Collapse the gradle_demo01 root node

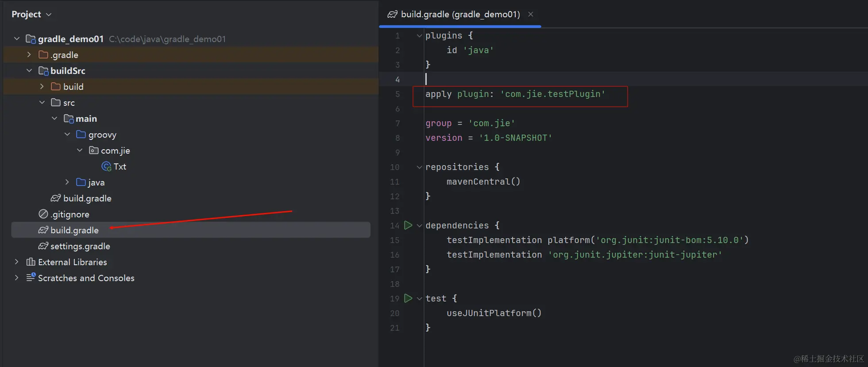click(x=17, y=39)
